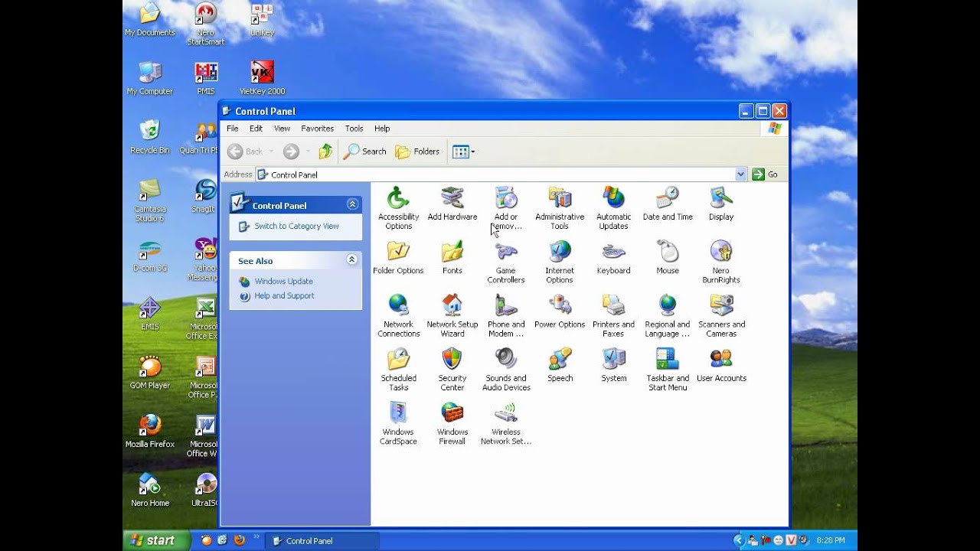Collapse the See Also section
Viewport: 980px width, 551px height.
click(x=352, y=259)
